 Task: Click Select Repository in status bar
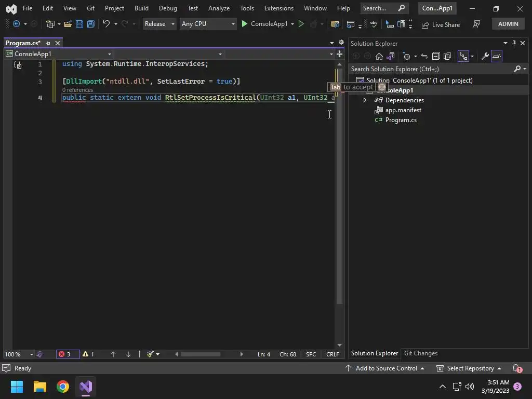click(469, 368)
